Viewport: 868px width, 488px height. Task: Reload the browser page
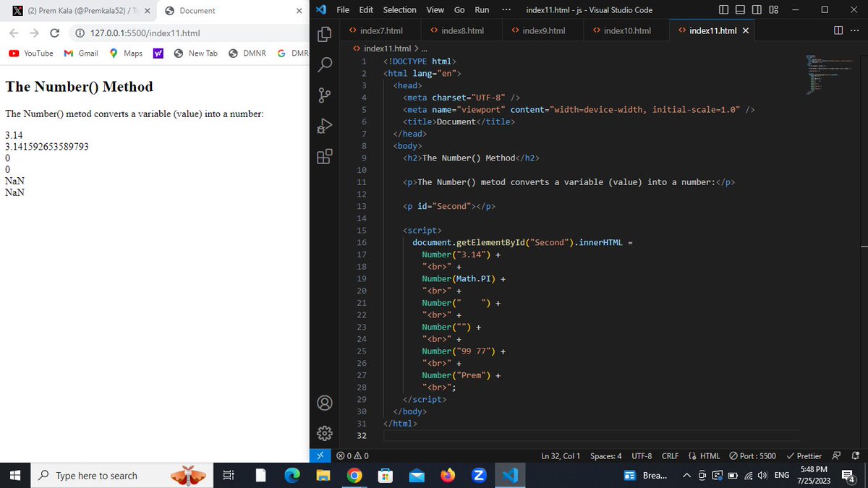click(x=54, y=33)
